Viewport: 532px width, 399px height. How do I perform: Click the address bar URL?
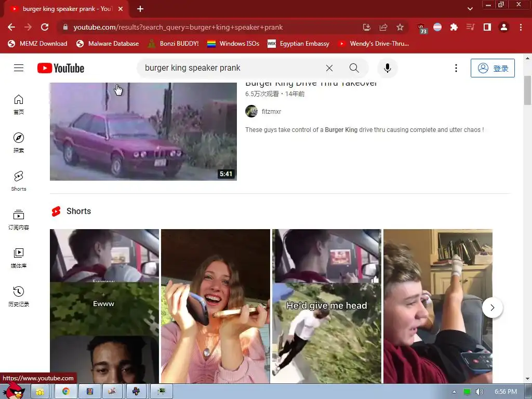point(178,27)
